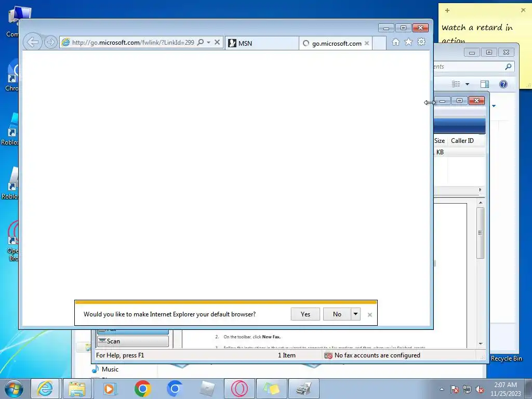Viewport: 532px width, 399px height.
Task: Click the explorer window search magnifier icon
Action: tap(508, 66)
